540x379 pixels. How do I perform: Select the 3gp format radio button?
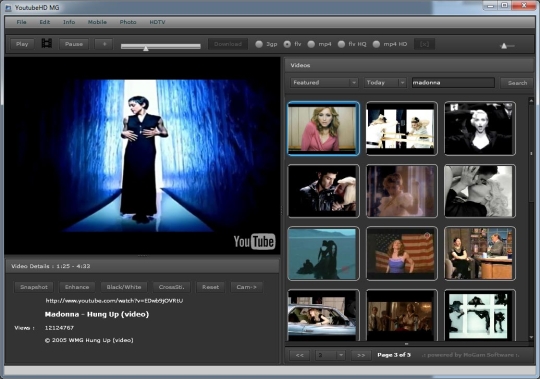[x=259, y=44]
